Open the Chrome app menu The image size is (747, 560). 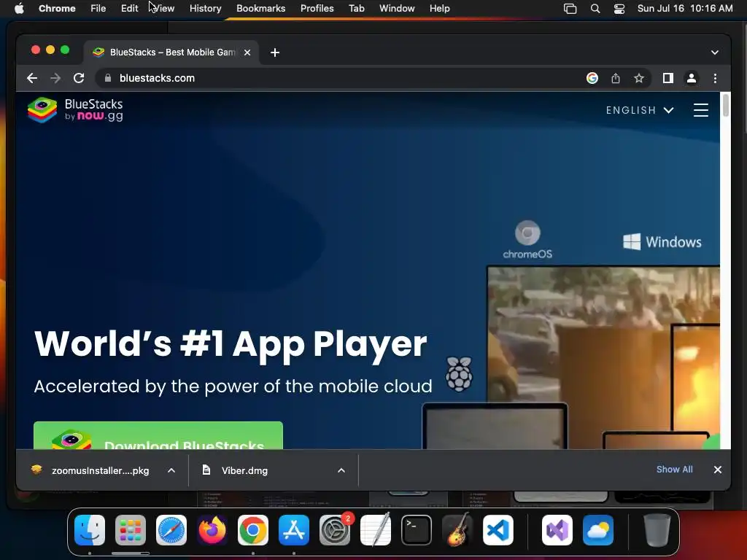click(57, 9)
